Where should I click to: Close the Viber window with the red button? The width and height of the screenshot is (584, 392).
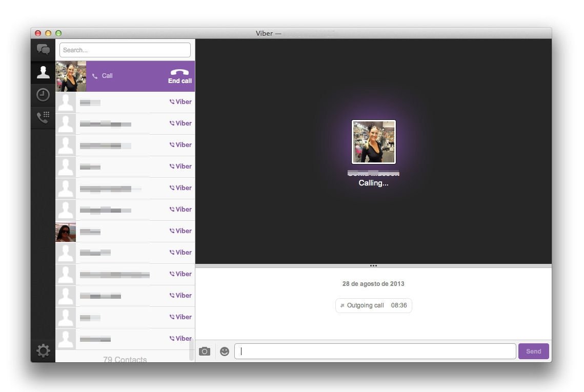click(x=38, y=33)
